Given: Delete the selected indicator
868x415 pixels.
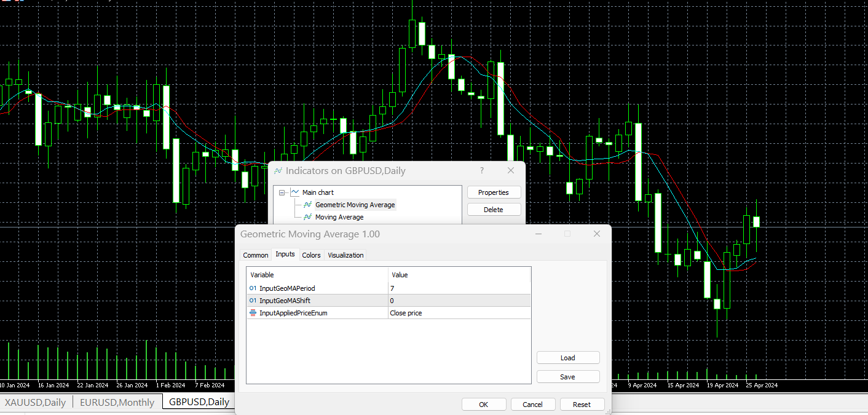Looking at the screenshot, I should coord(494,209).
